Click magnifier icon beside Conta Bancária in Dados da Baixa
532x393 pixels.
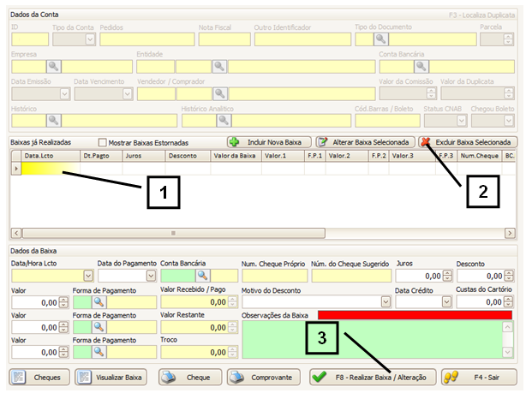(203, 276)
